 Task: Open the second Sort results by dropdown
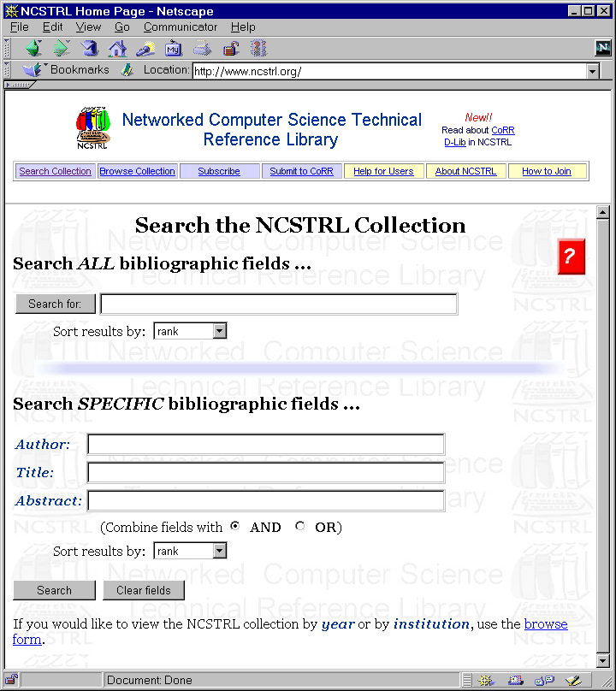[219, 551]
